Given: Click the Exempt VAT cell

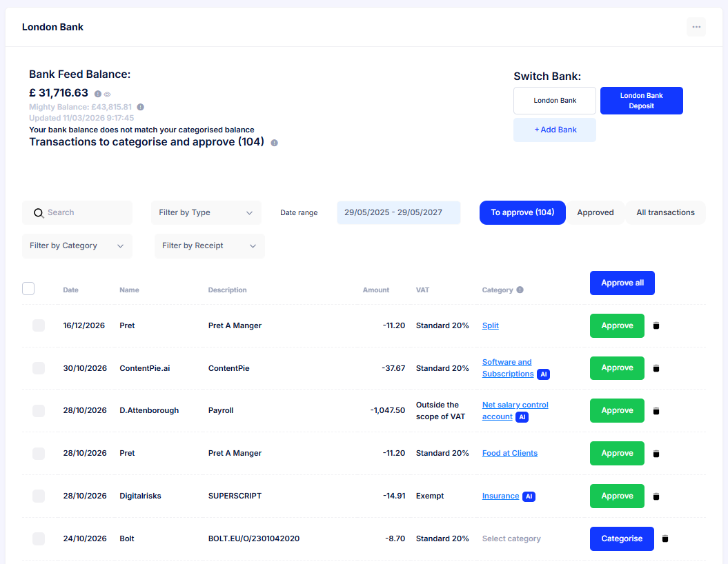Looking at the screenshot, I should (x=430, y=496).
